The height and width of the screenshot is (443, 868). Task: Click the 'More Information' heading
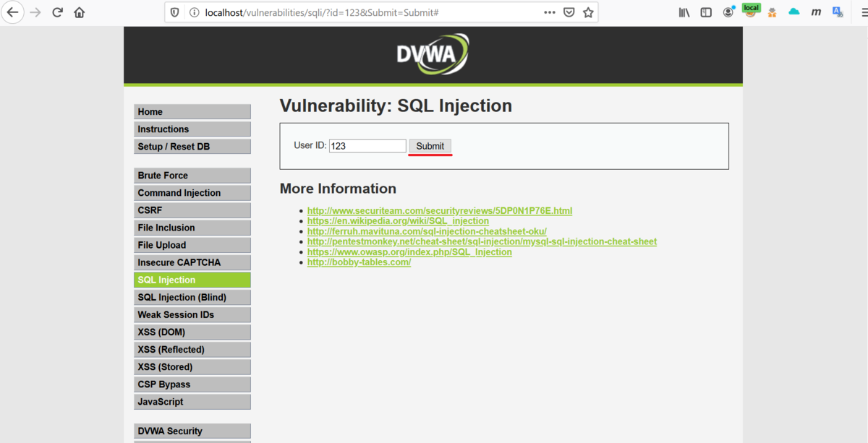(338, 189)
